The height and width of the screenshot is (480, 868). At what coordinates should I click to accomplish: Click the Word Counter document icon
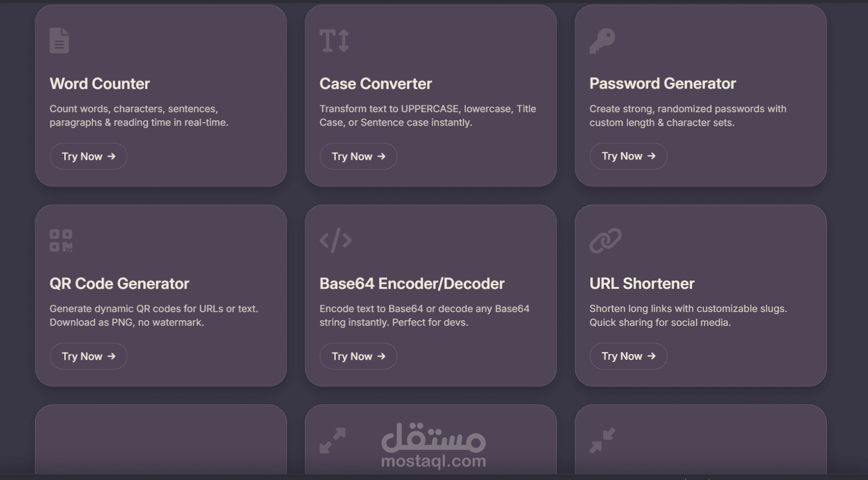pyautogui.click(x=59, y=40)
